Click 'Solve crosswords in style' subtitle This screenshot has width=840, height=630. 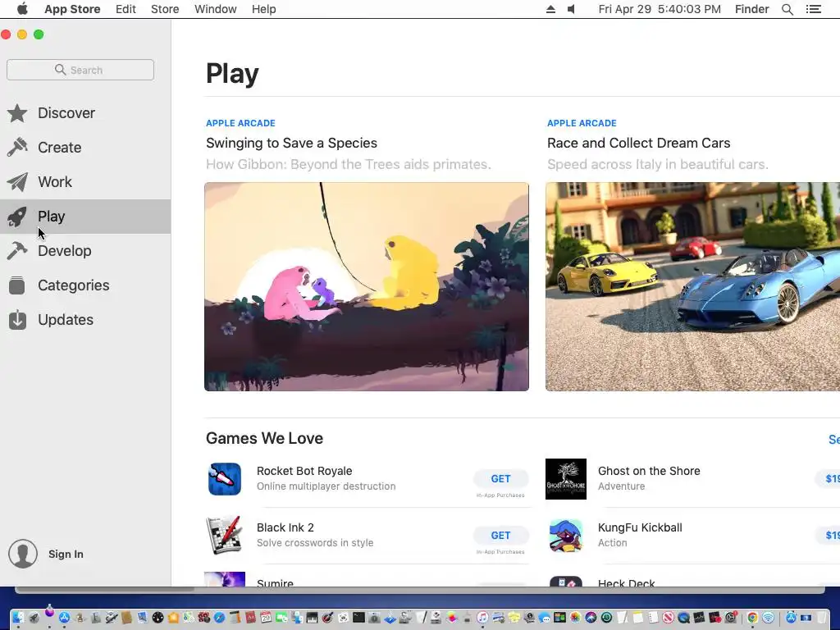point(315,543)
